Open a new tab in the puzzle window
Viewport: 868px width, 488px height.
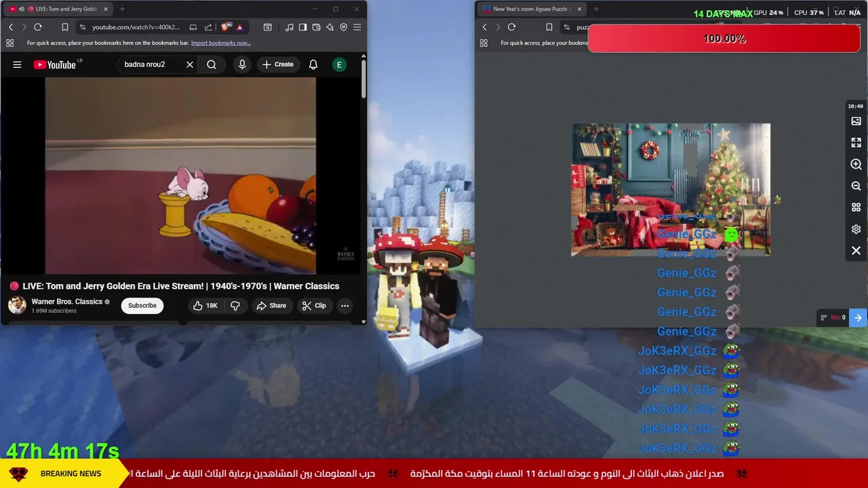click(x=596, y=9)
